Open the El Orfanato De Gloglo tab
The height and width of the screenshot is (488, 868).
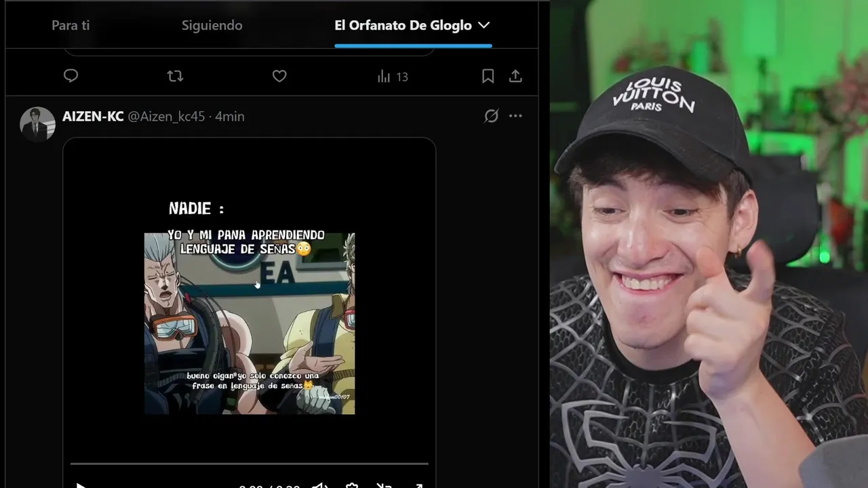[403, 26]
